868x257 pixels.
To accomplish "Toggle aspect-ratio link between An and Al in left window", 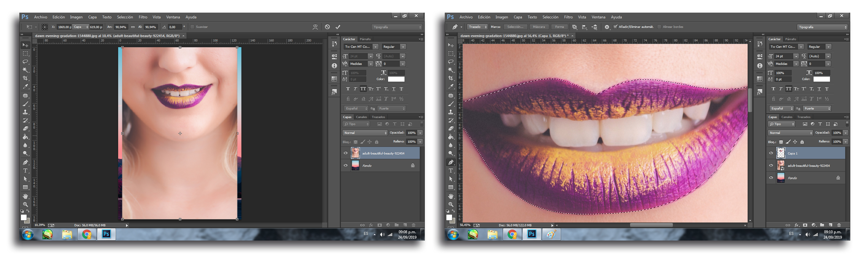I will click(133, 27).
